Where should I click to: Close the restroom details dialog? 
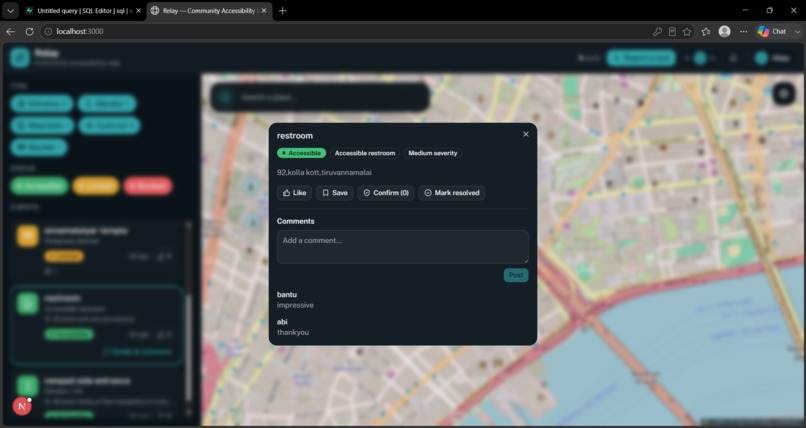click(525, 134)
